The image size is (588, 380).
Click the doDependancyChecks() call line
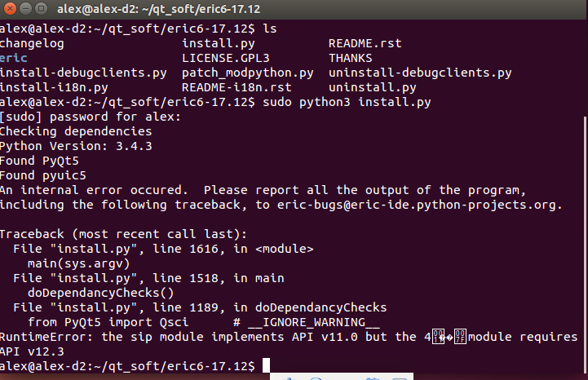(100, 293)
